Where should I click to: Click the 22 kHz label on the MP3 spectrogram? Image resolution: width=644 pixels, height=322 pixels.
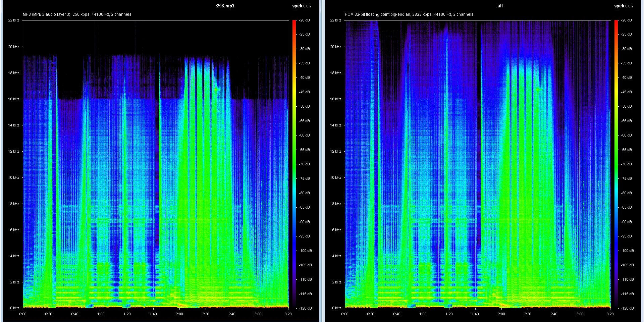click(x=14, y=20)
